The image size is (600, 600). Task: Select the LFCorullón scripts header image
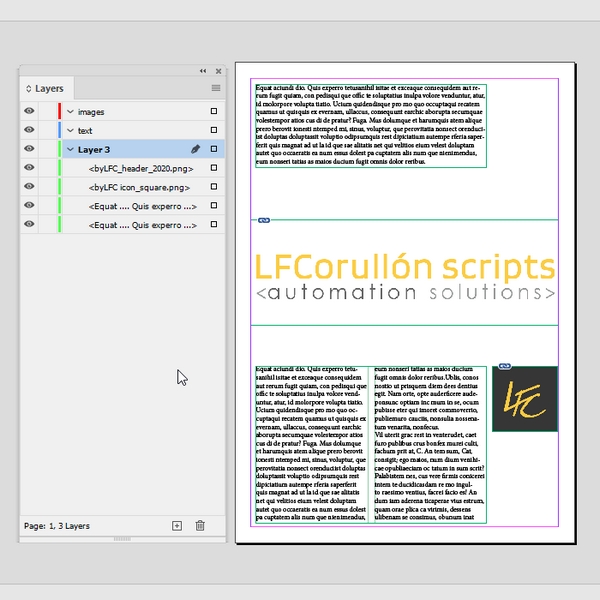tap(404, 273)
